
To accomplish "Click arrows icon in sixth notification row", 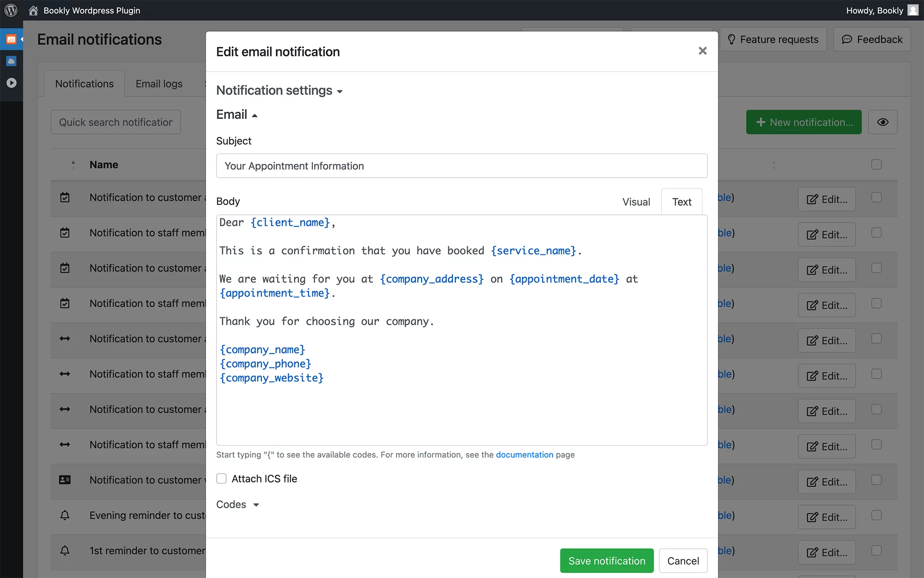I will [x=65, y=374].
